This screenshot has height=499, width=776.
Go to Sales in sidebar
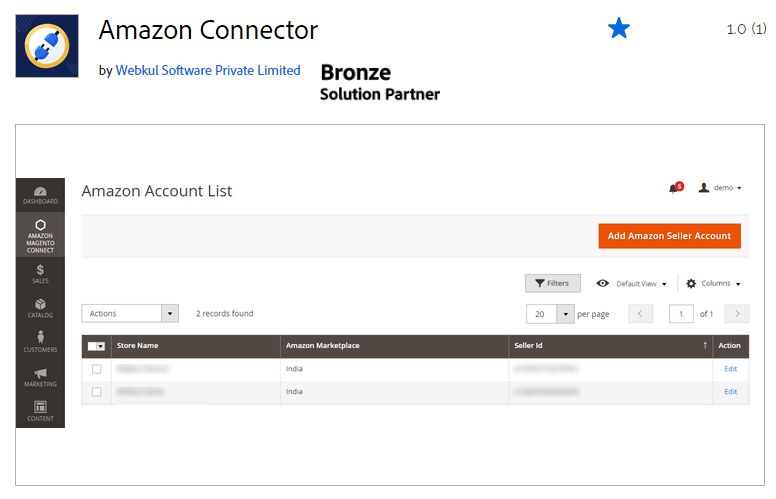pos(40,273)
